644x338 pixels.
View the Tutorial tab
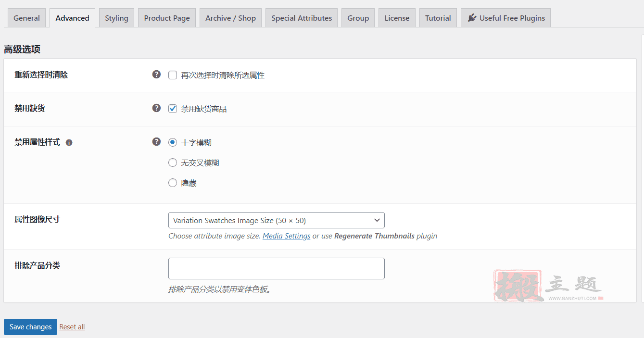pos(438,18)
